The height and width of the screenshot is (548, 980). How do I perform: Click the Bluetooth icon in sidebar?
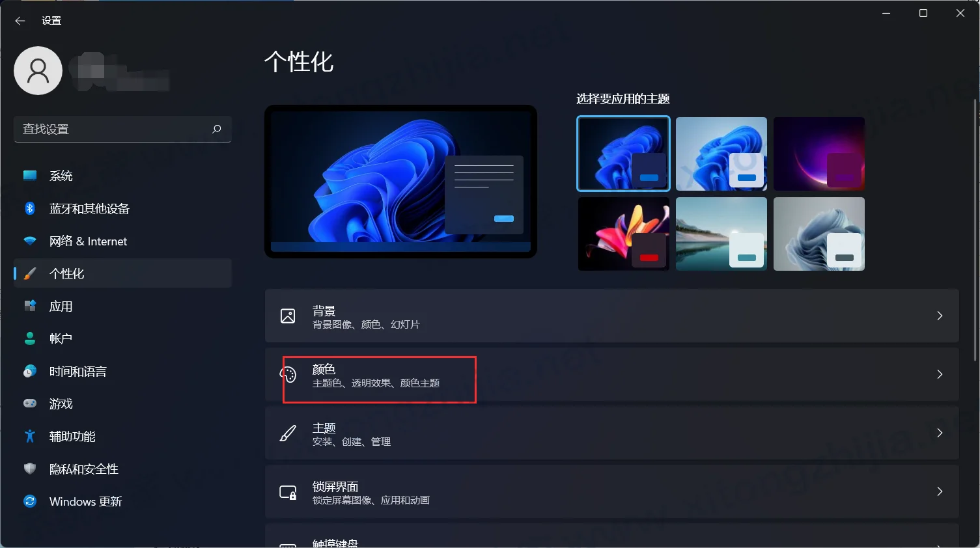(x=29, y=208)
